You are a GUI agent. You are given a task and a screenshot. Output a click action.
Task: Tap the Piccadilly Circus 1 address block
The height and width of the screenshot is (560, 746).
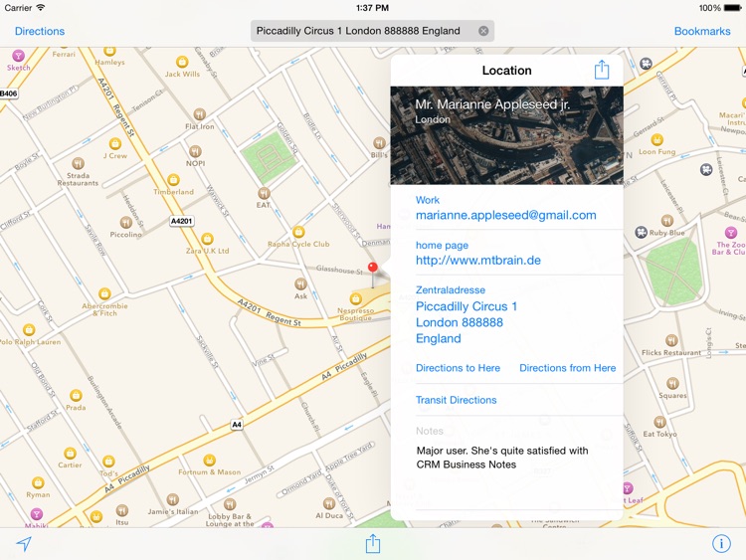(466, 322)
